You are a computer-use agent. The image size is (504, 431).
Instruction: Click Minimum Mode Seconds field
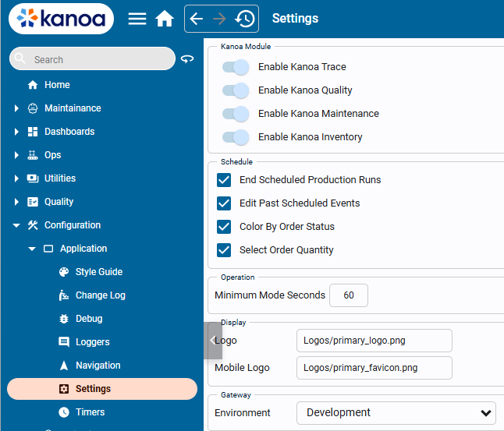pyautogui.click(x=349, y=295)
